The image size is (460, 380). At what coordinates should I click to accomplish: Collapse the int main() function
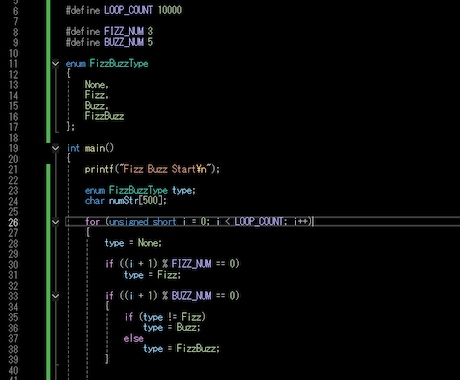[x=55, y=148]
